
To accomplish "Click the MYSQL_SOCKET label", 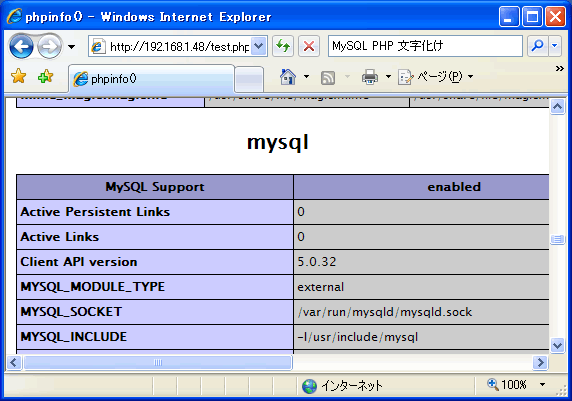I will (71, 312).
